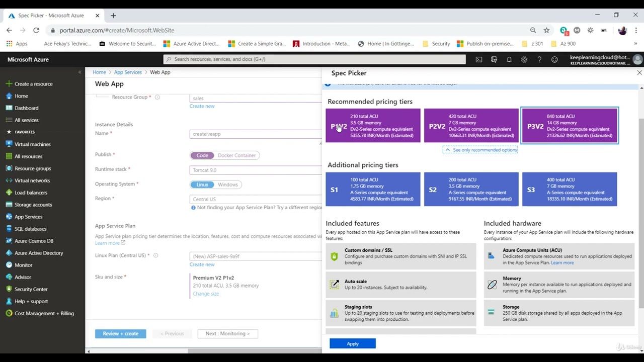Select the Code publish option
Screen dimensions: 644x362
pos(202,155)
